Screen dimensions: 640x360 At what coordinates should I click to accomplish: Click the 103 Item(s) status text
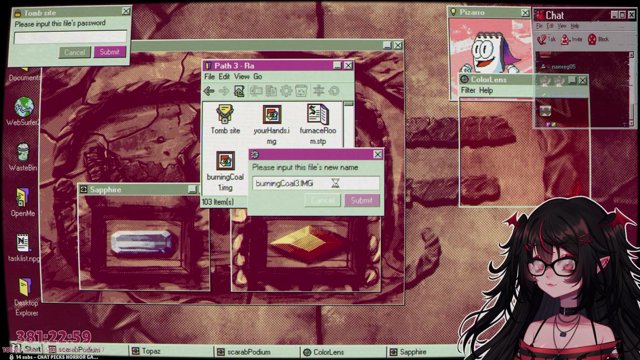(x=218, y=202)
